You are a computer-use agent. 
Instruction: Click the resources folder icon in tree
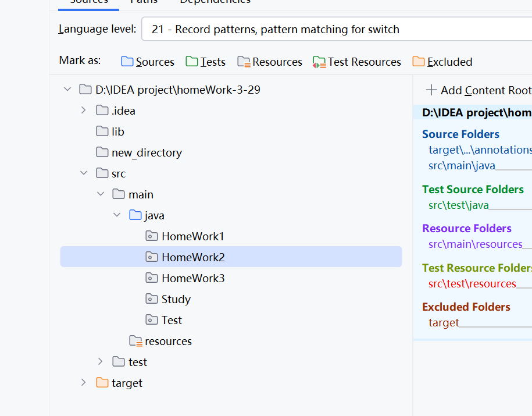[135, 341]
